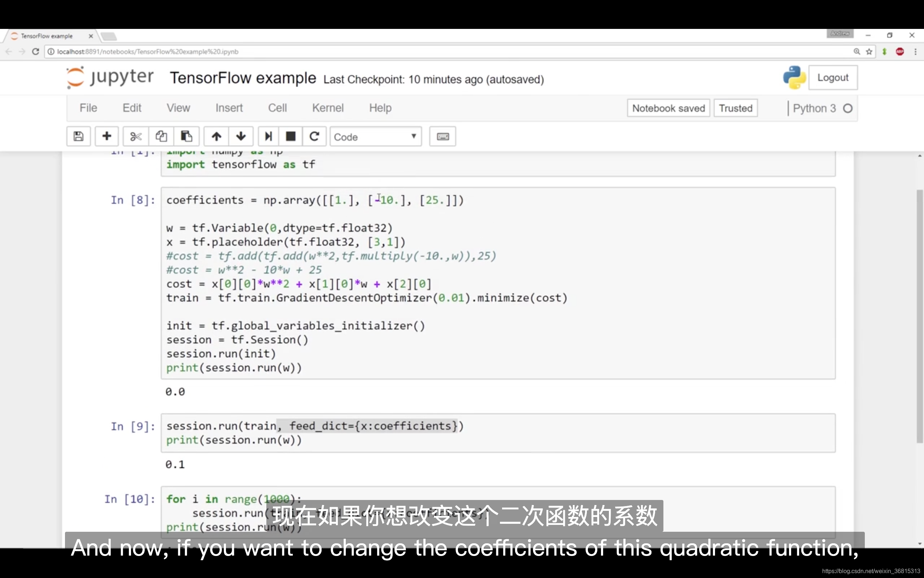This screenshot has height=578, width=924.
Task: Insert a new cell below with plus icon
Action: pyautogui.click(x=107, y=137)
